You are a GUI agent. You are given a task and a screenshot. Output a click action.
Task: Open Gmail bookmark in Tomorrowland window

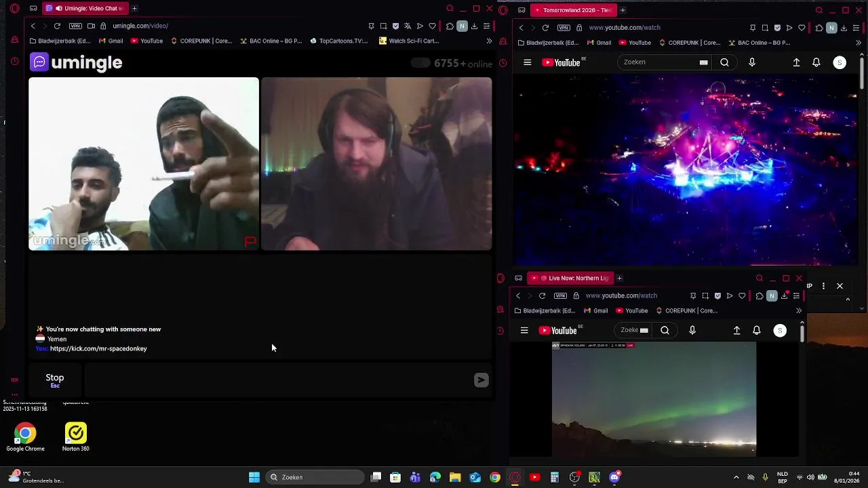click(x=598, y=43)
